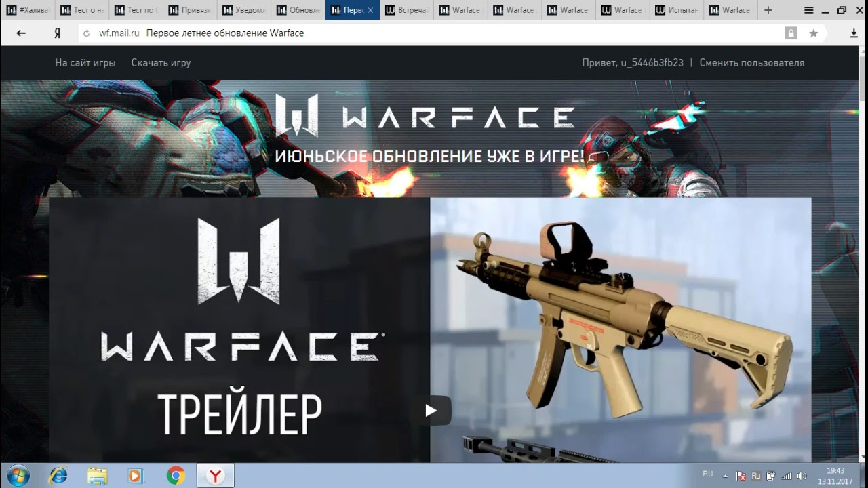Open downloads with the arrow icon

(854, 33)
